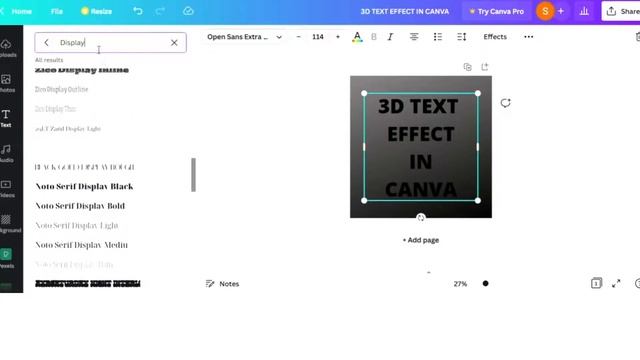Open the Audio sidebar panel

(7, 153)
